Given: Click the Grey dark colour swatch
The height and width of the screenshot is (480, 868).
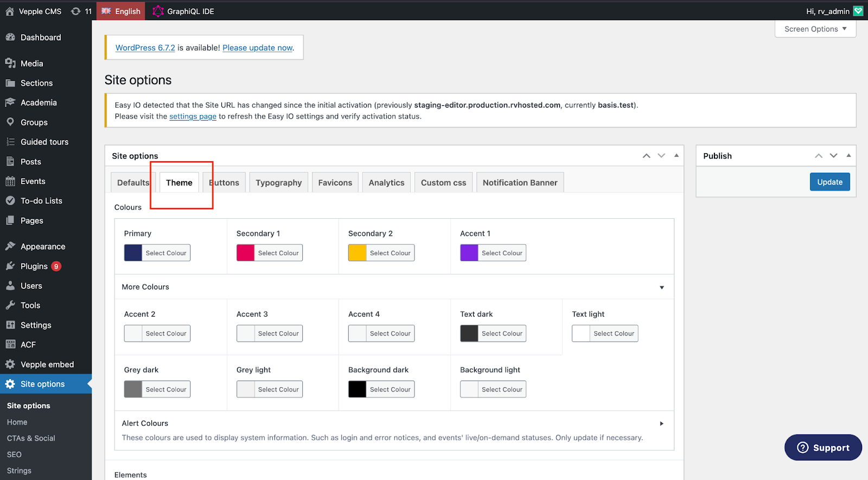Looking at the screenshot, I should coord(133,389).
